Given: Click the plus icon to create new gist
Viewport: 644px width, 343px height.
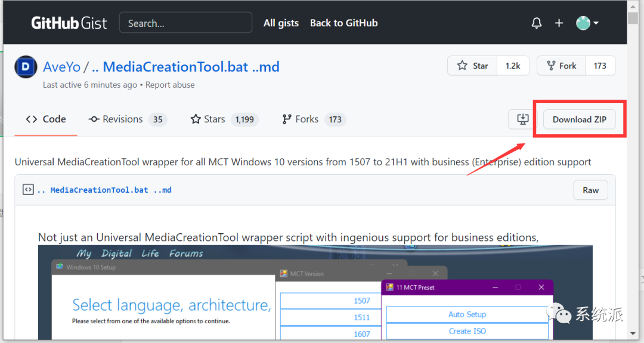Looking at the screenshot, I should (x=559, y=23).
